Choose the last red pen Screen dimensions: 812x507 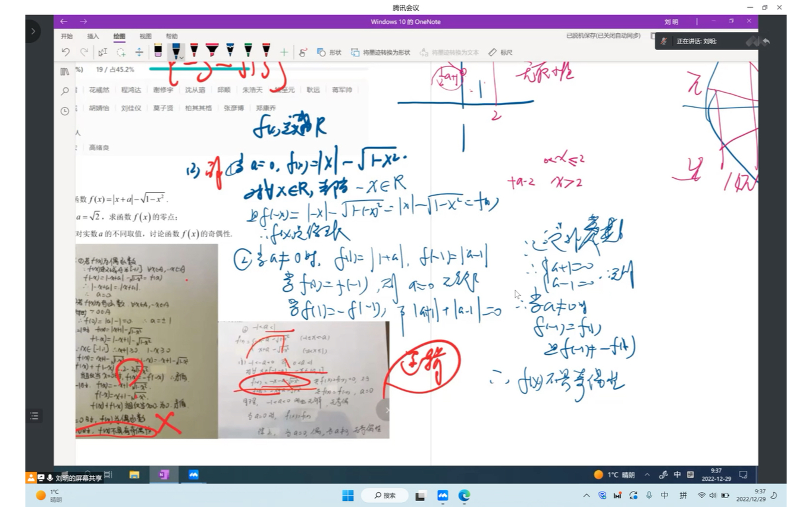[x=266, y=51]
